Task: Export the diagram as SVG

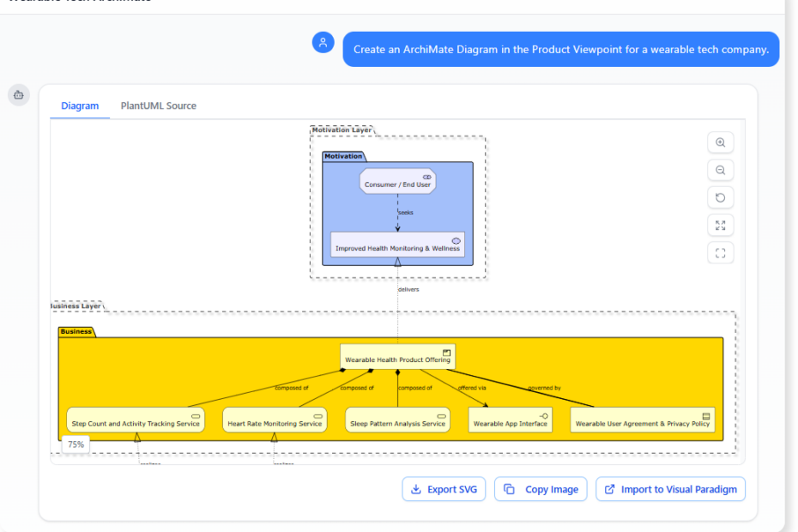Action: (x=444, y=489)
